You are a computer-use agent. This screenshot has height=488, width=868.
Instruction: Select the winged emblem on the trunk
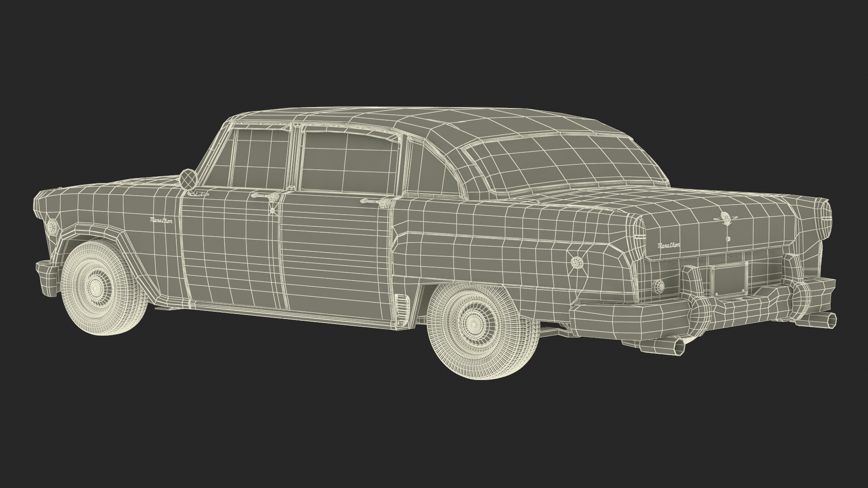pyautogui.click(x=725, y=220)
